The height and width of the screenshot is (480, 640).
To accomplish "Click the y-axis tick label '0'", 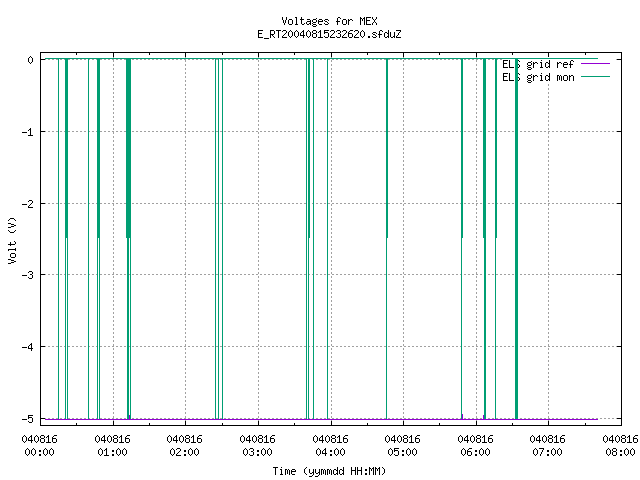I will coord(31,60).
